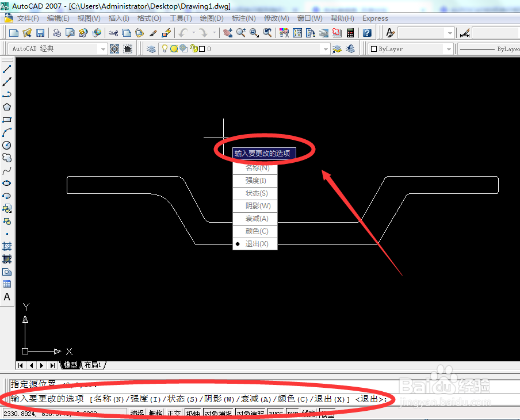Select the Spline tool

7,171
